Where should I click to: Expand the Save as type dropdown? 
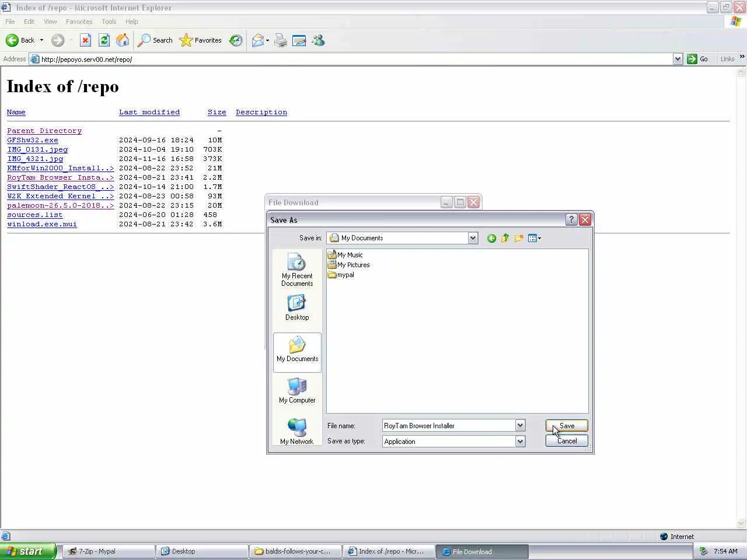tap(520, 441)
